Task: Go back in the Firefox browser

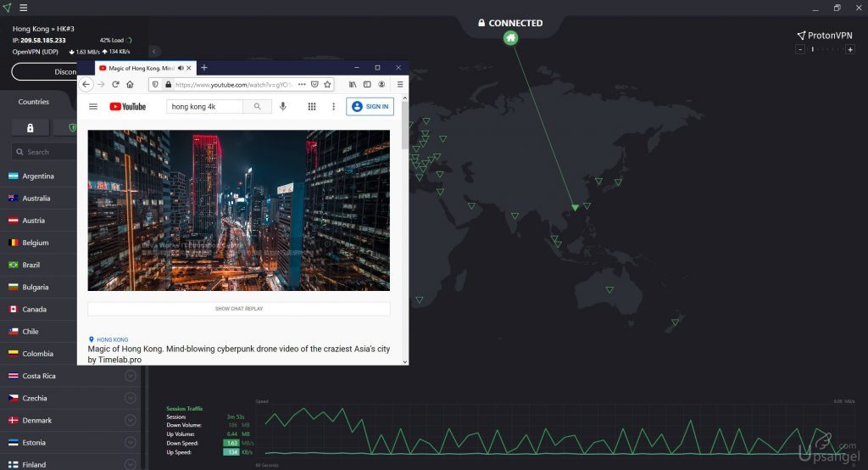Action: click(x=86, y=84)
